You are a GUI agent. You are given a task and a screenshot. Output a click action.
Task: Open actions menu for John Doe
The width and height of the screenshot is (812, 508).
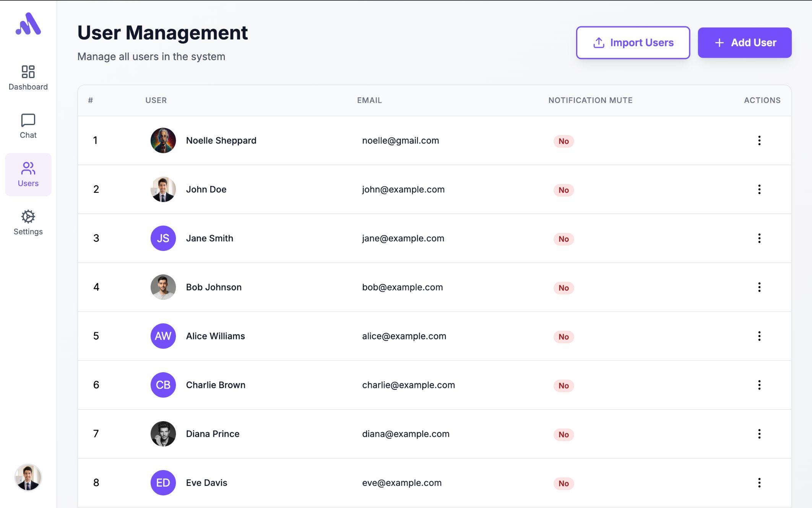click(x=759, y=189)
